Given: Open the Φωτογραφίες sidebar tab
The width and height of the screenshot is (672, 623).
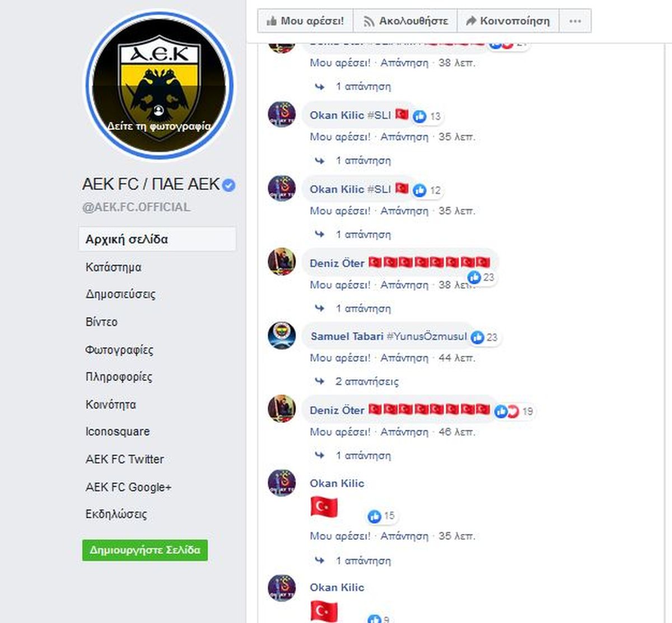Looking at the screenshot, I should click(119, 350).
